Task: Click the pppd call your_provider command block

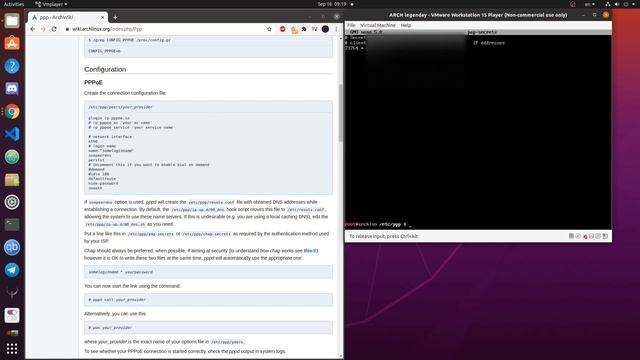Action: coord(208,300)
